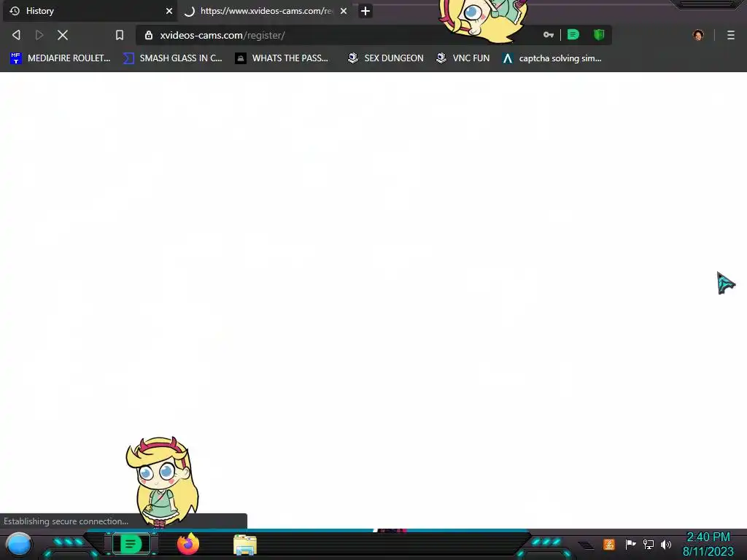The width and height of the screenshot is (747, 560).
Task: Switch to the History tab
Action: tap(88, 11)
